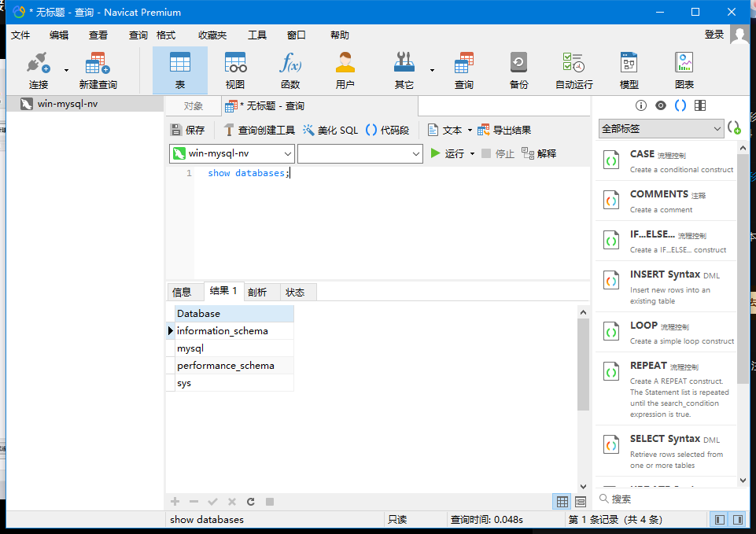Switch to form view for results
756x534 pixels.
(x=581, y=502)
